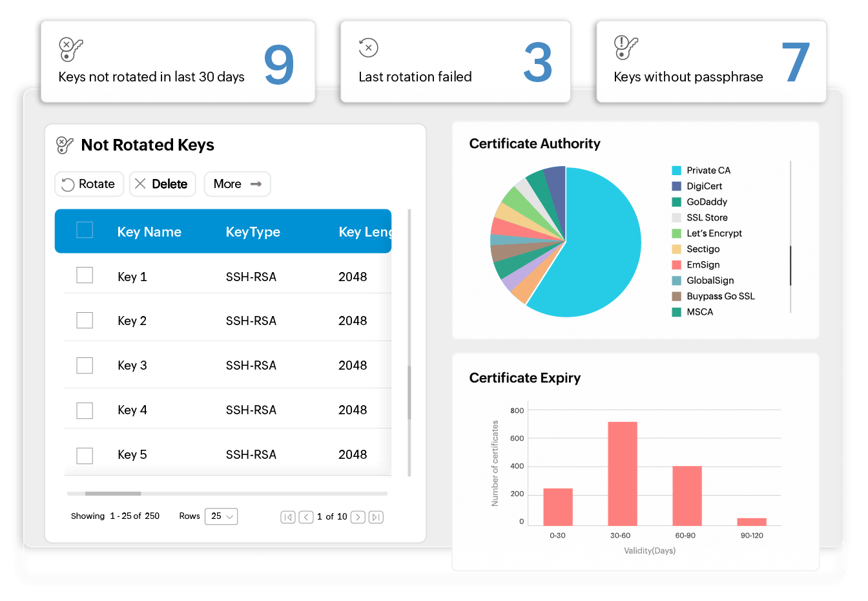
Task: Click the key icon beside Not Rotated Keys
Action: click(65, 145)
